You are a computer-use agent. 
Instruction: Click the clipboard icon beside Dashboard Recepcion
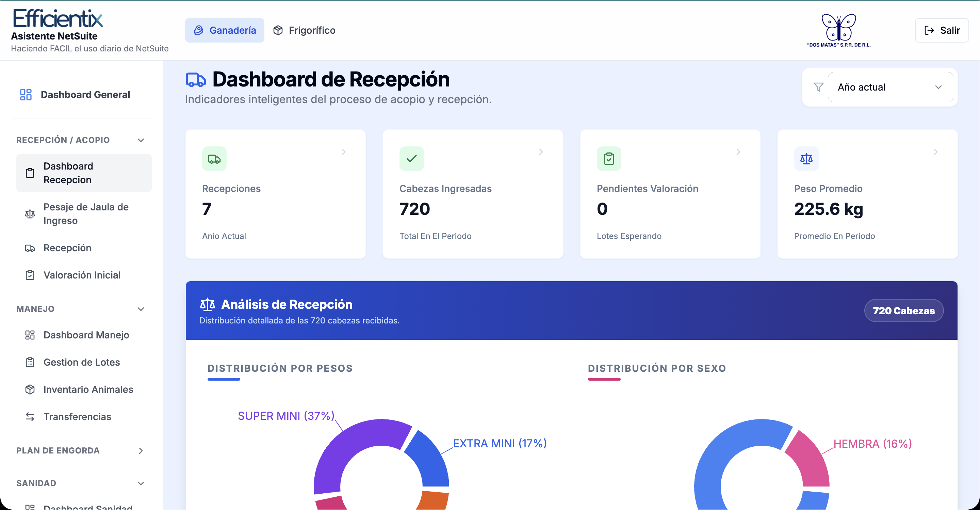point(30,173)
